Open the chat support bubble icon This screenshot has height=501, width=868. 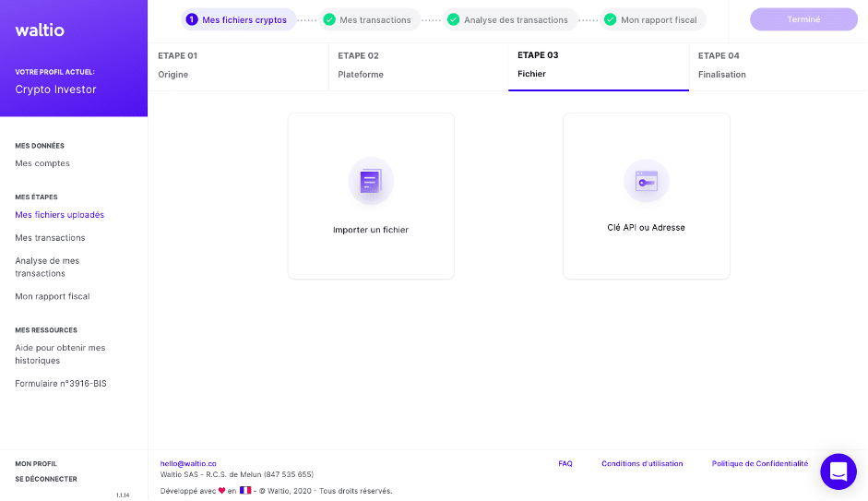838,471
